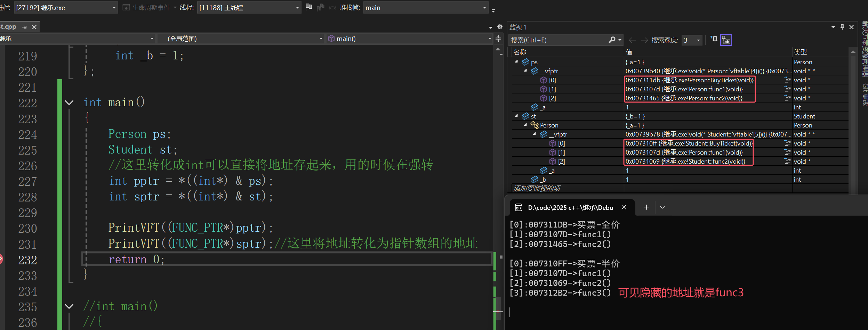Click the forward arrow in watch search
This screenshot has width=868, height=330.
pyautogui.click(x=644, y=40)
